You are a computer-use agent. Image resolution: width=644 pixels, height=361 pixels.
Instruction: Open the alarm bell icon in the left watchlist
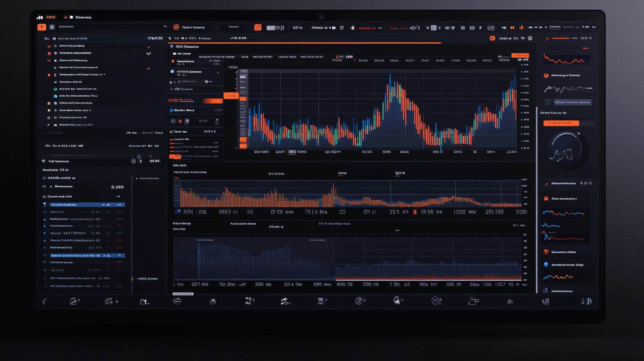click(x=49, y=46)
